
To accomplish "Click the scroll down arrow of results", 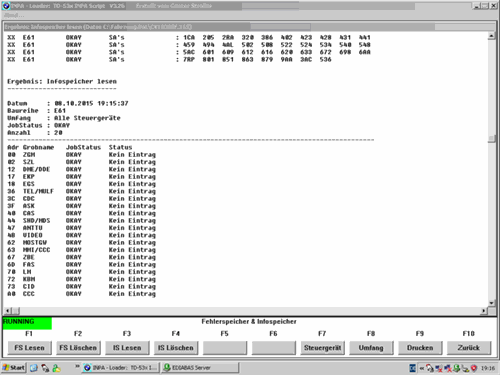I will (491, 303).
